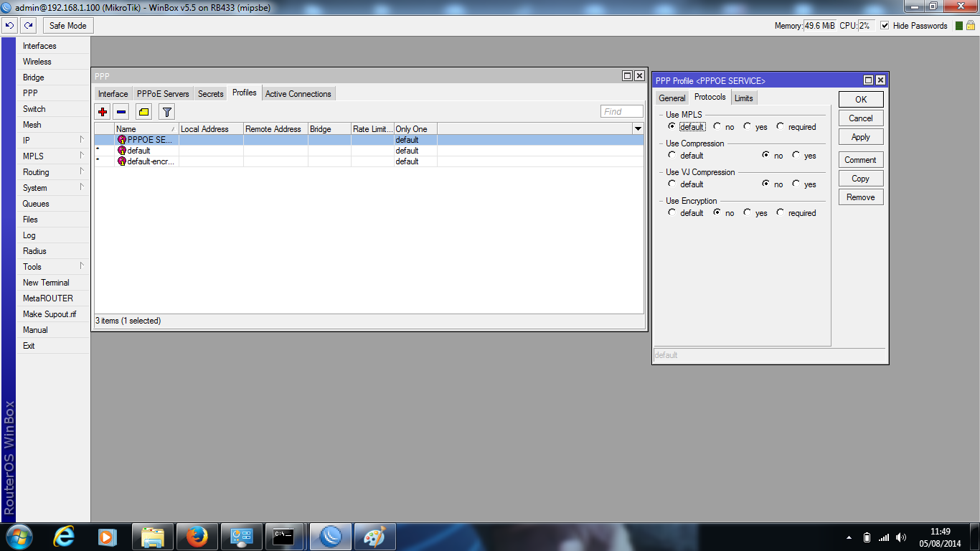Image resolution: width=980 pixels, height=551 pixels.
Task: Click the '3 items (1 selected)' status text
Action: 128,321
